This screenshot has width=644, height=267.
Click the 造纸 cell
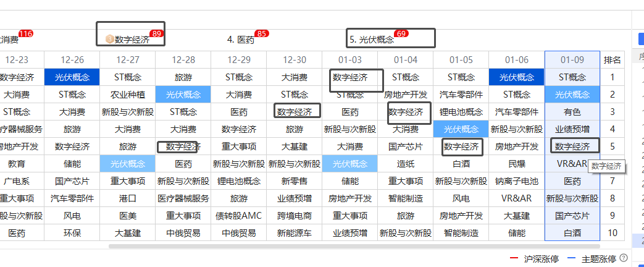coord(406,164)
